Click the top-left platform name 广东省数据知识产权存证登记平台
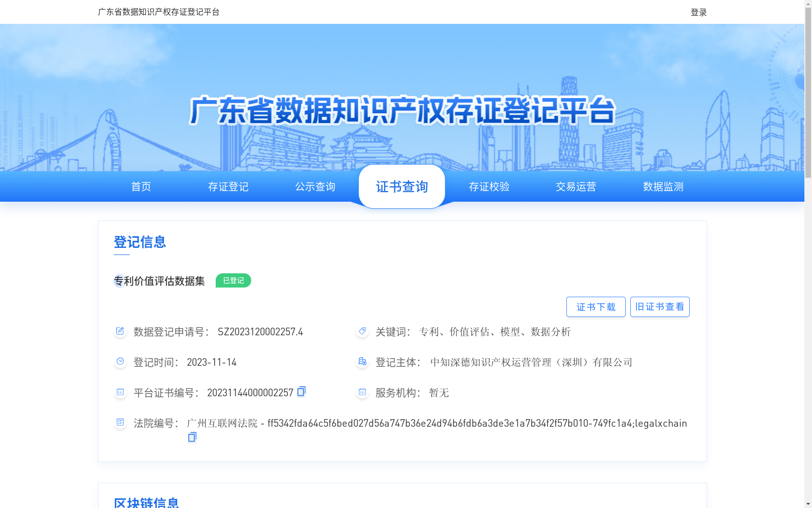 [x=159, y=12]
